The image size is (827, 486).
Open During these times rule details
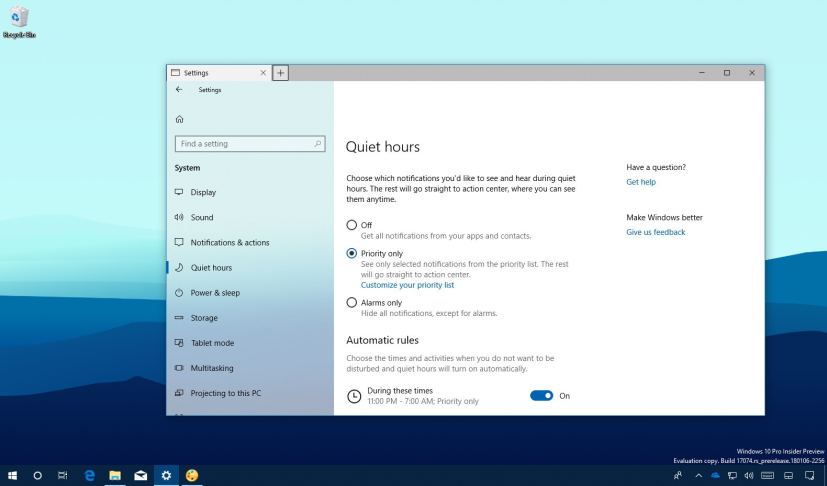point(423,396)
